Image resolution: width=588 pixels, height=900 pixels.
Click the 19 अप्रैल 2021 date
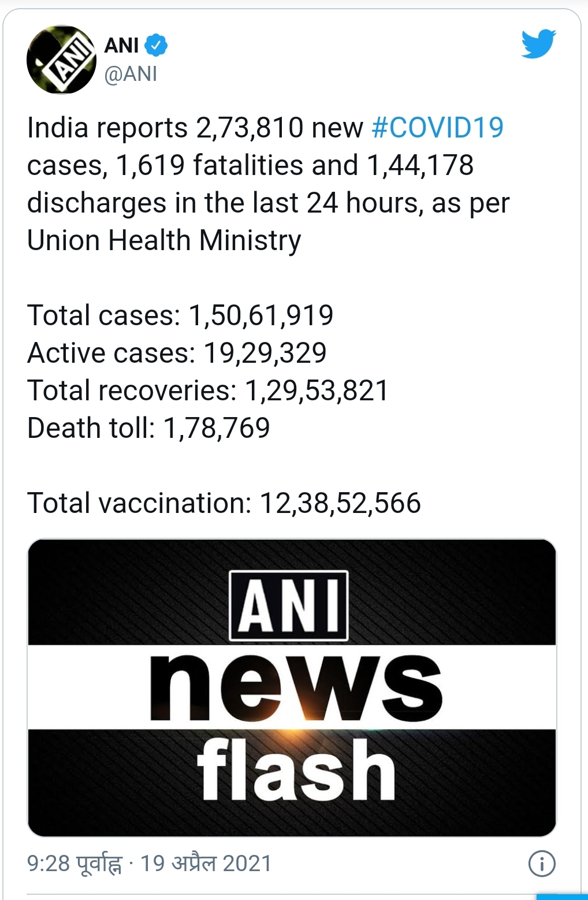(206, 864)
